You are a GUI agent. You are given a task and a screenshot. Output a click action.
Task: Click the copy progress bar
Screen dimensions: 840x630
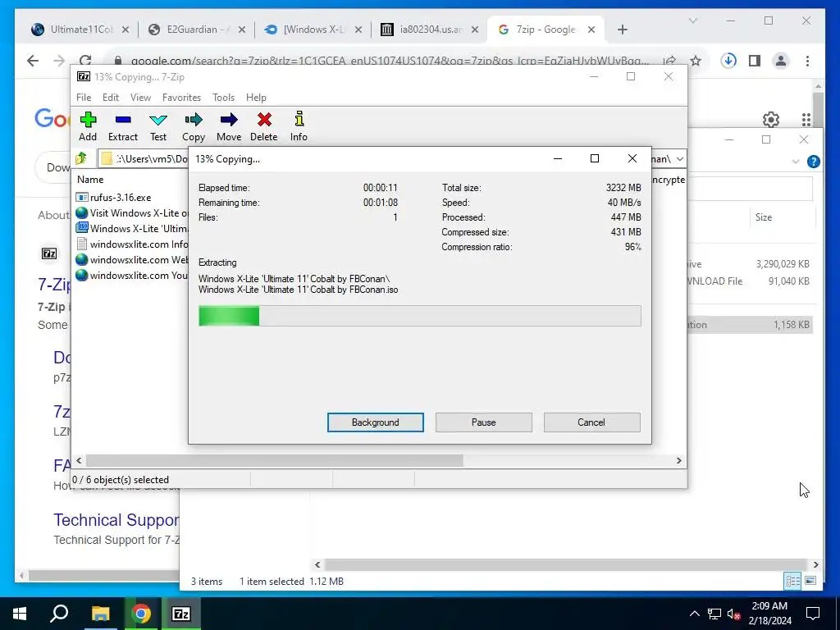pyautogui.click(x=419, y=316)
